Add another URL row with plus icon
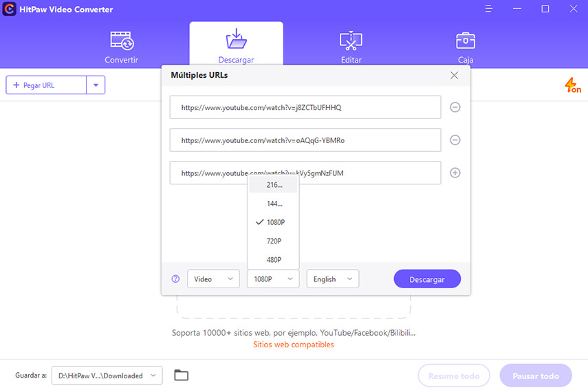Image resolution: width=588 pixels, height=390 pixels. click(x=455, y=173)
